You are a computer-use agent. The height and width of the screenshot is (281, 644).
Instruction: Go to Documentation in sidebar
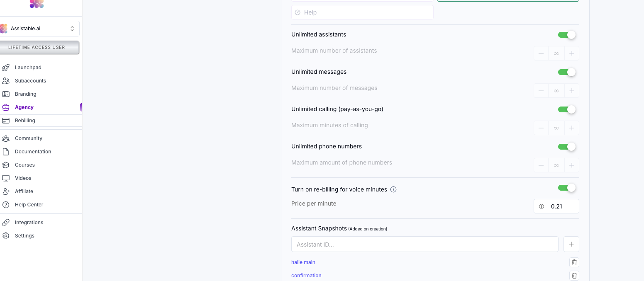coord(33,152)
